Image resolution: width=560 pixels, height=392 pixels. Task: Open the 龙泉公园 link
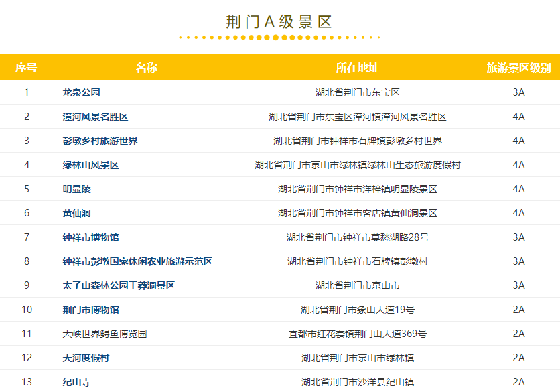[81, 92]
